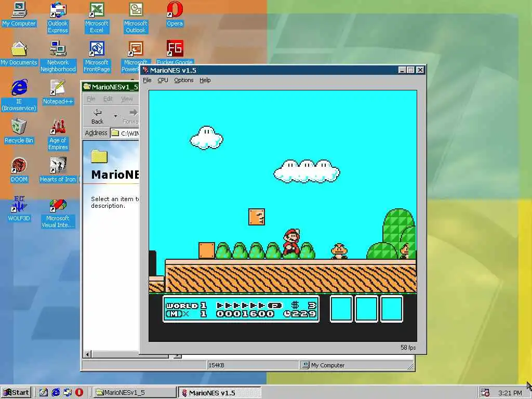This screenshot has width=532, height=399.
Task: Click the 154KB status bar entry
Action: pos(253,365)
